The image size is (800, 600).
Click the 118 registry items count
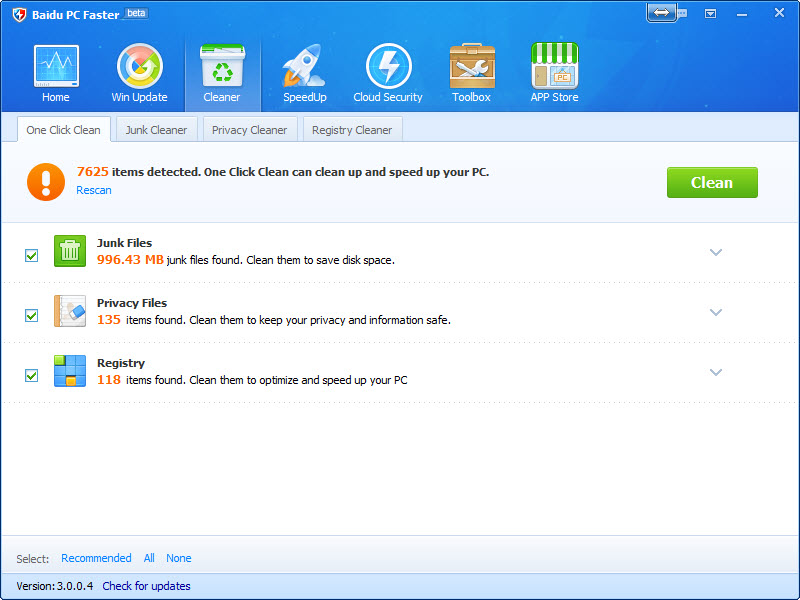tap(109, 380)
